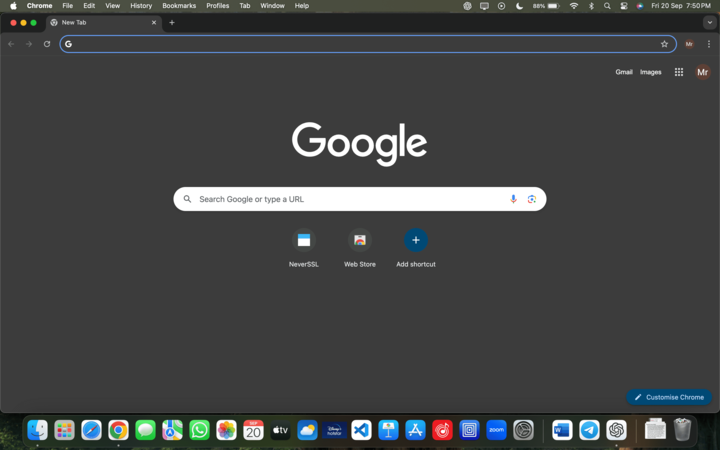Close the New Tab tab
The height and width of the screenshot is (450, 720).
coord(154,22)
